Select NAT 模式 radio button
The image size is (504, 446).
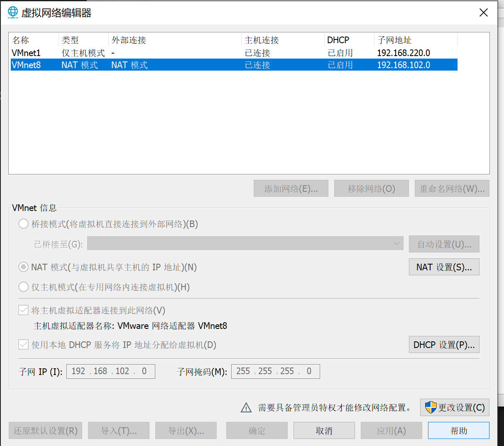click(x=23, y=267)
